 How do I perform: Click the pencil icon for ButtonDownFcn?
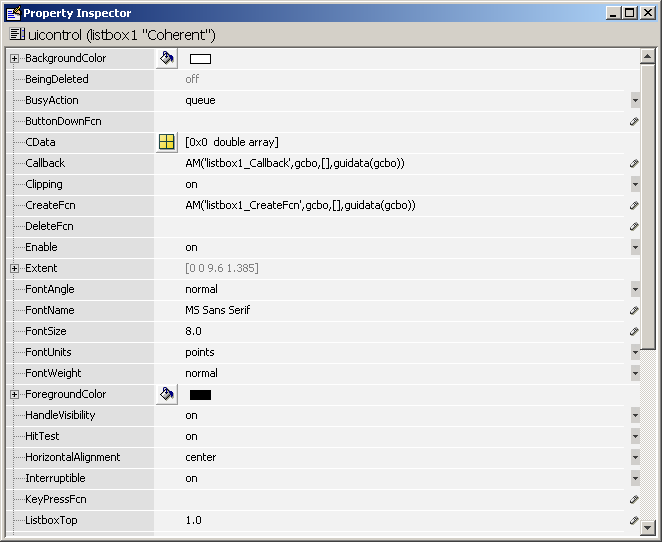(634, 121)
